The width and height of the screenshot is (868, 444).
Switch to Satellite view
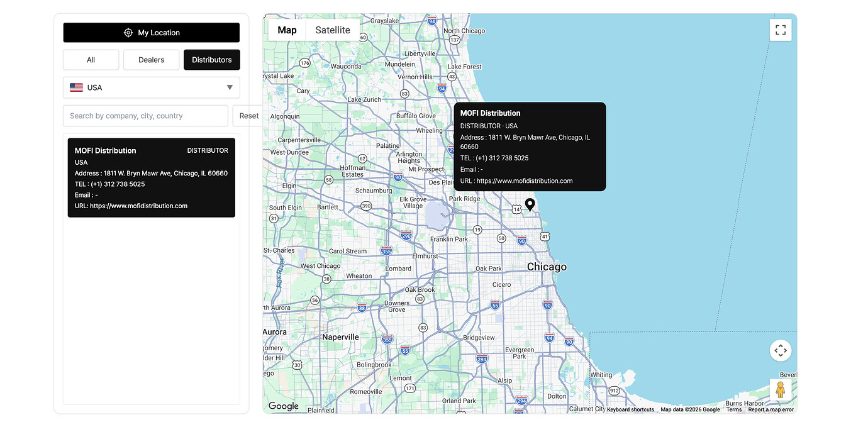coord(333,30)
